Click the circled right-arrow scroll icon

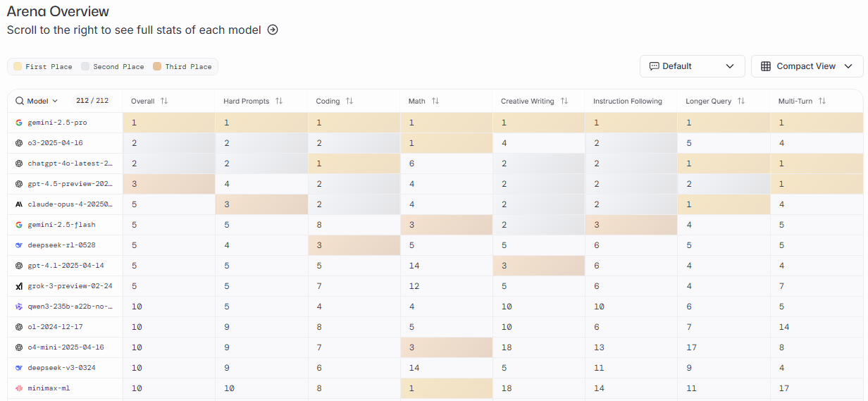[x=273, y=30]
